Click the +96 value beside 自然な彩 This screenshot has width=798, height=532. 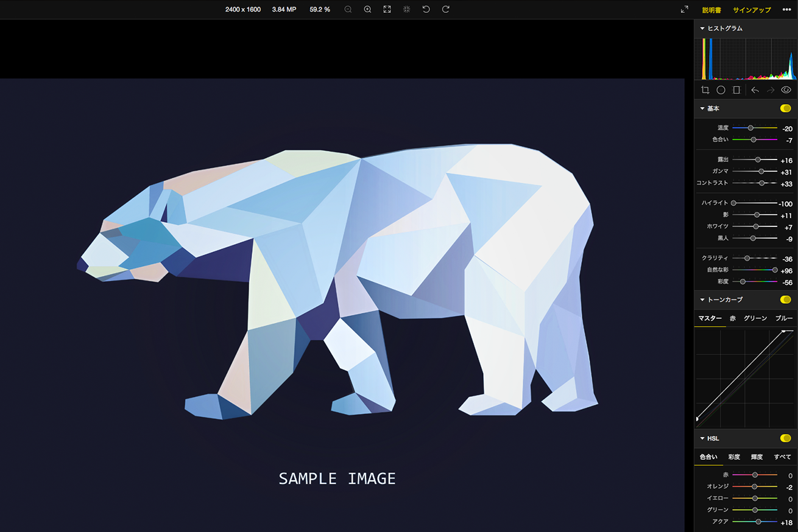pos(786,271)
